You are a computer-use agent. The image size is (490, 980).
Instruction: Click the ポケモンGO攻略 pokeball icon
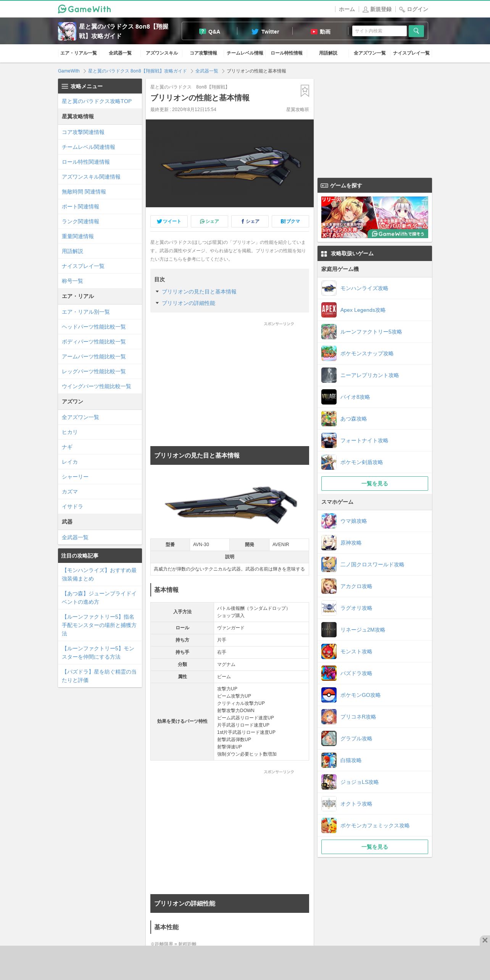click(329, 695)
